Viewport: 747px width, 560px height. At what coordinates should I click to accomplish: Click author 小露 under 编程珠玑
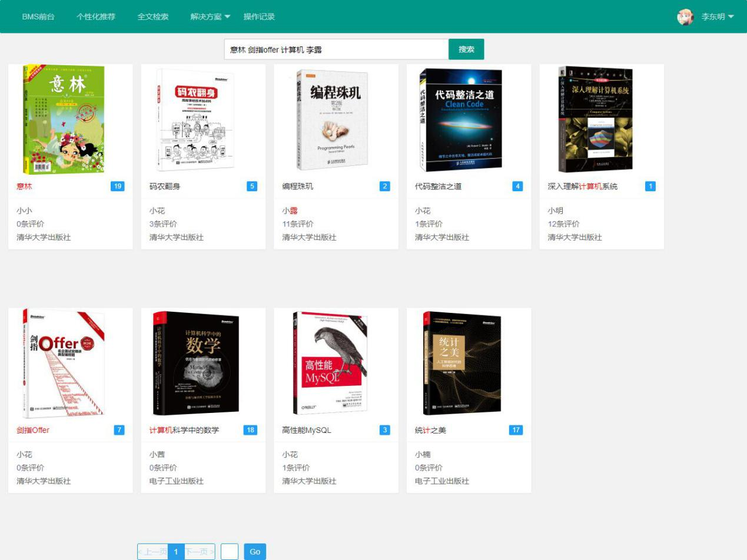pos(290,211)
